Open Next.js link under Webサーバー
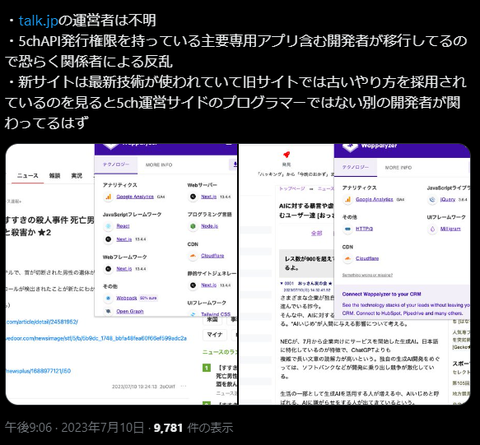This screenshot has height=445, width=480. point(209,197)
